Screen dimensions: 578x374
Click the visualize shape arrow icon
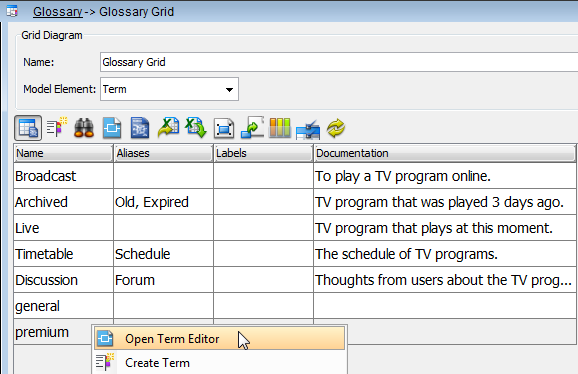(252, 127)
